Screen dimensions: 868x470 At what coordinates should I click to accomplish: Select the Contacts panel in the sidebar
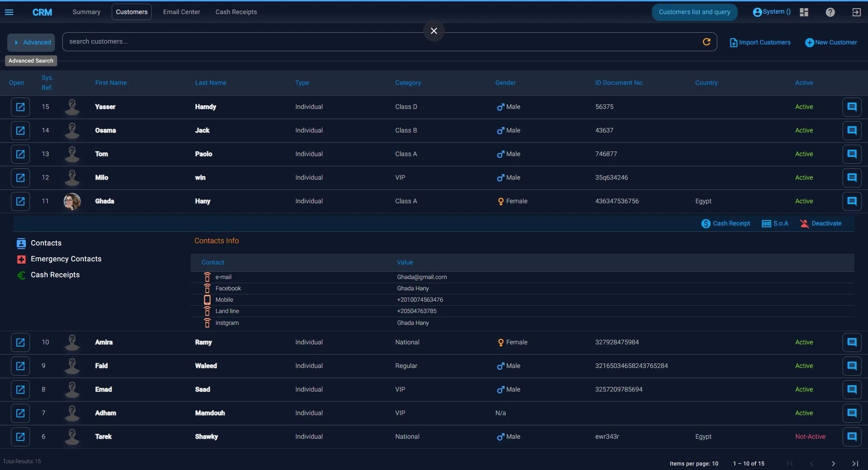pyautogui.click(x=46, y=243)
